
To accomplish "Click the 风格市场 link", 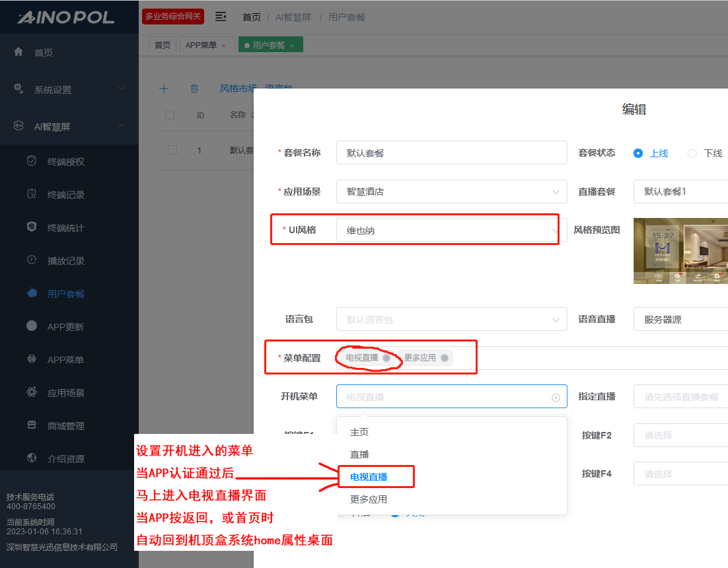I will pos(239,89).
